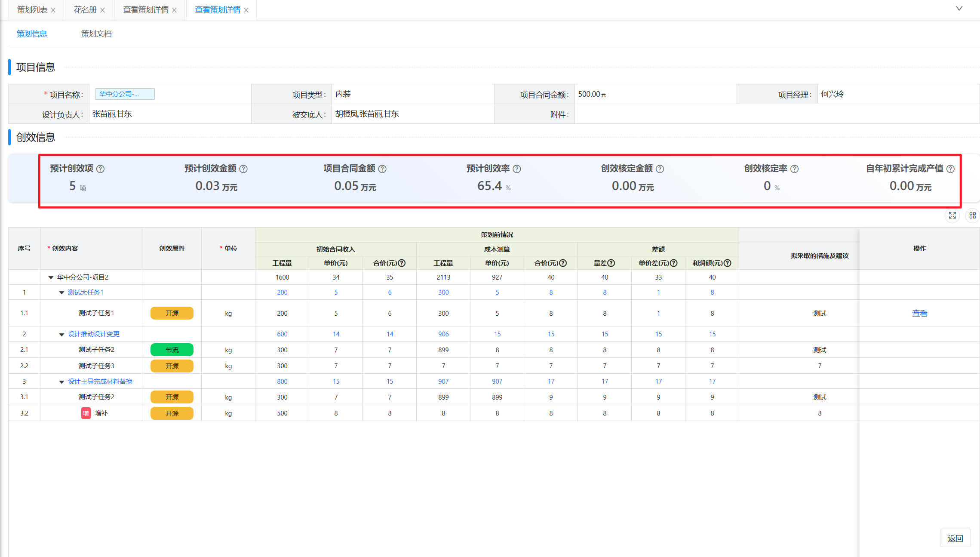Screen dimensions: 980x557
Task: Switch to the 花名册 tab
Action: (x=85, y=10)
